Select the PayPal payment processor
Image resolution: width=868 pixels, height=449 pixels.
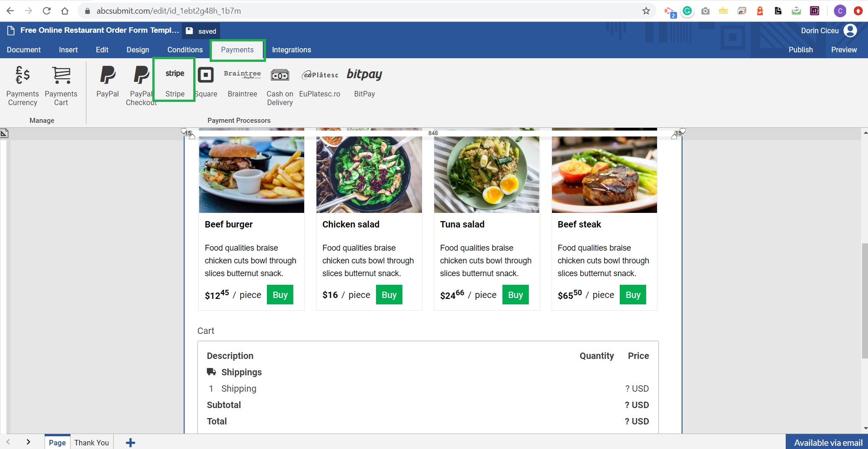point(107,82)
